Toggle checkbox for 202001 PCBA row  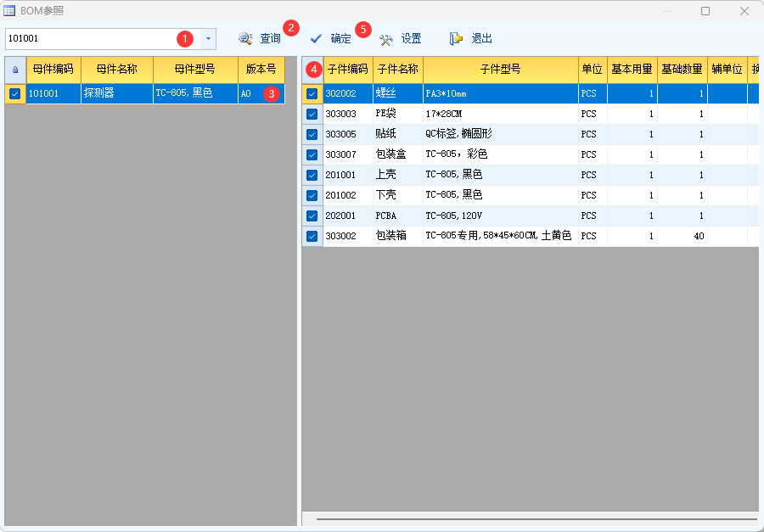coord(312,216)
